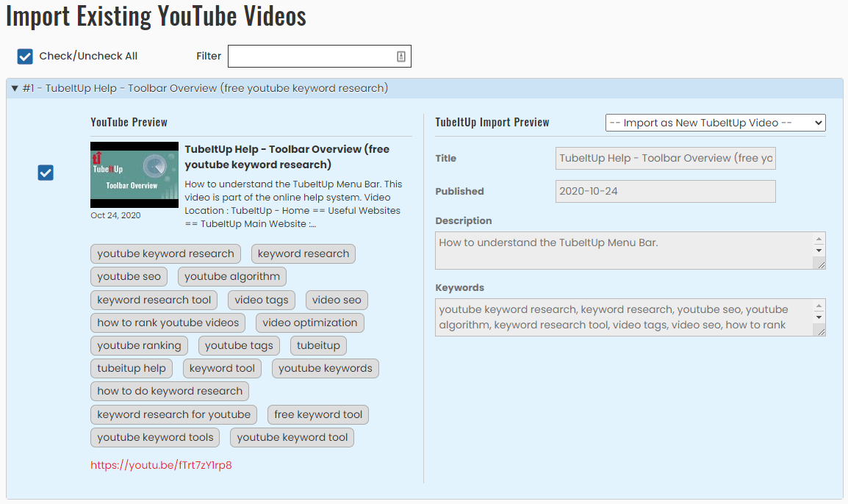The height and width of the screenshot is (504, 848).
Task: Select the 'youtube algorithm' tag
Action: (232, 276)
